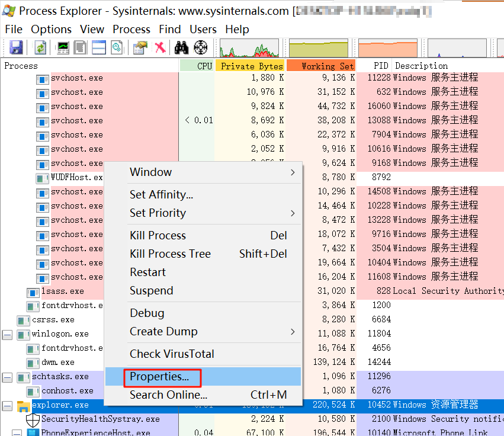The height and width of the screenshot is (436, 504).
Task: Choose Suspend from the context menu
Action: [203, 290]
